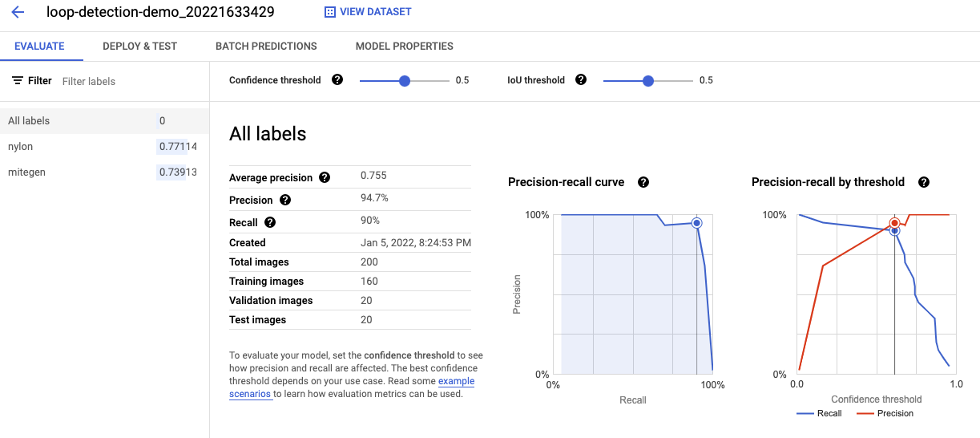Click the Recall metric help icon

[x=270, y=222]
